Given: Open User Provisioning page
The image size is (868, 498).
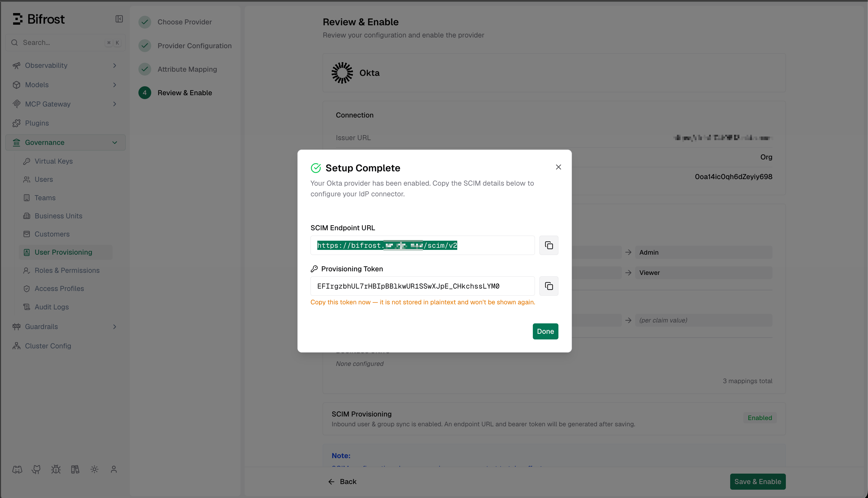Looking at the screenshot, I should (x=65, y=252).
